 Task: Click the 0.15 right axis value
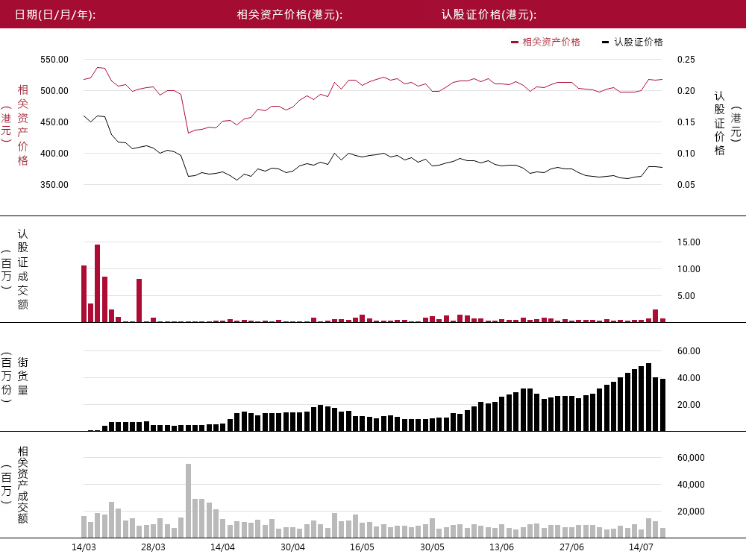click(x=686, y=122)
